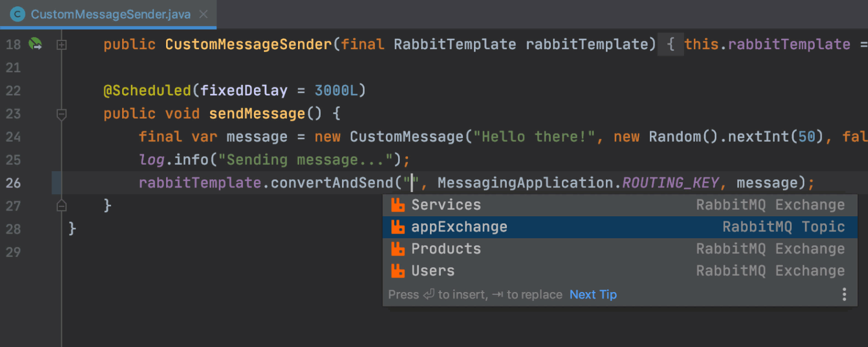This screenshot has height=347, width=868.
Task: Switch to the CustomMessageSender.java tab
Action: click(111, 14)
